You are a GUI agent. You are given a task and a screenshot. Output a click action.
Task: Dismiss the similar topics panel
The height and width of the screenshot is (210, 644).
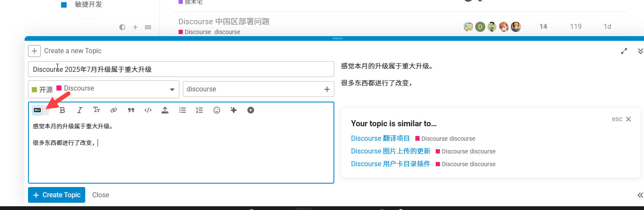coord(622,119)
